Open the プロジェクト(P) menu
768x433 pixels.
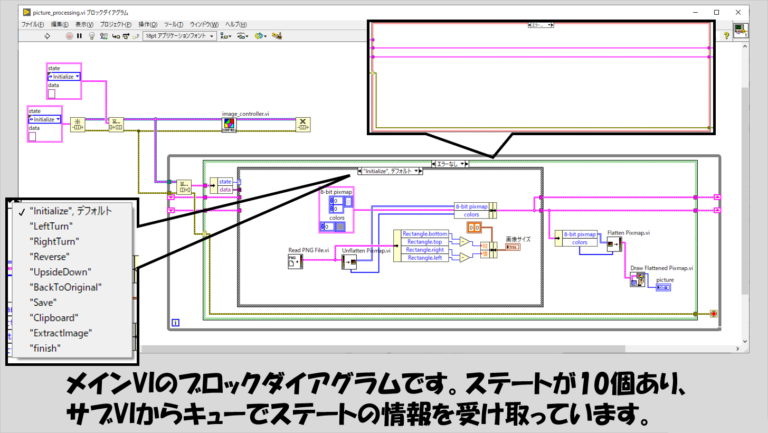(116, 24)
